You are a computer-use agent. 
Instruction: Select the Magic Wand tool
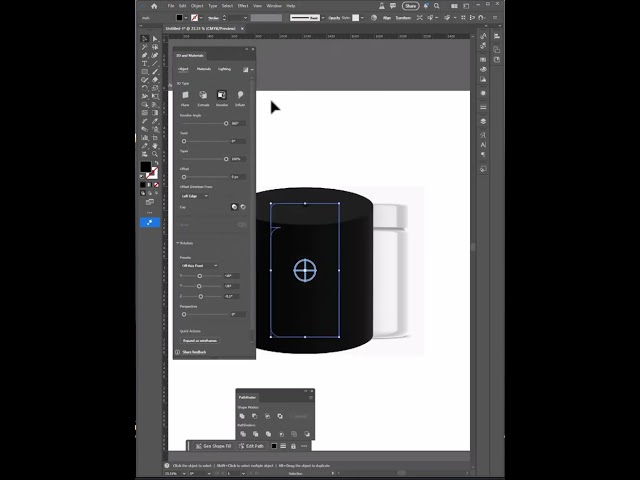tap(144, 47)
